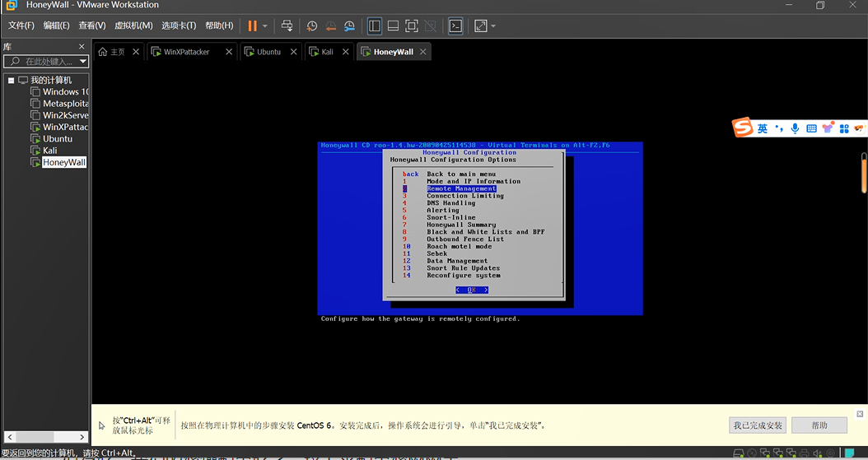Open the 编辑(E) menu

pos(57,26)
